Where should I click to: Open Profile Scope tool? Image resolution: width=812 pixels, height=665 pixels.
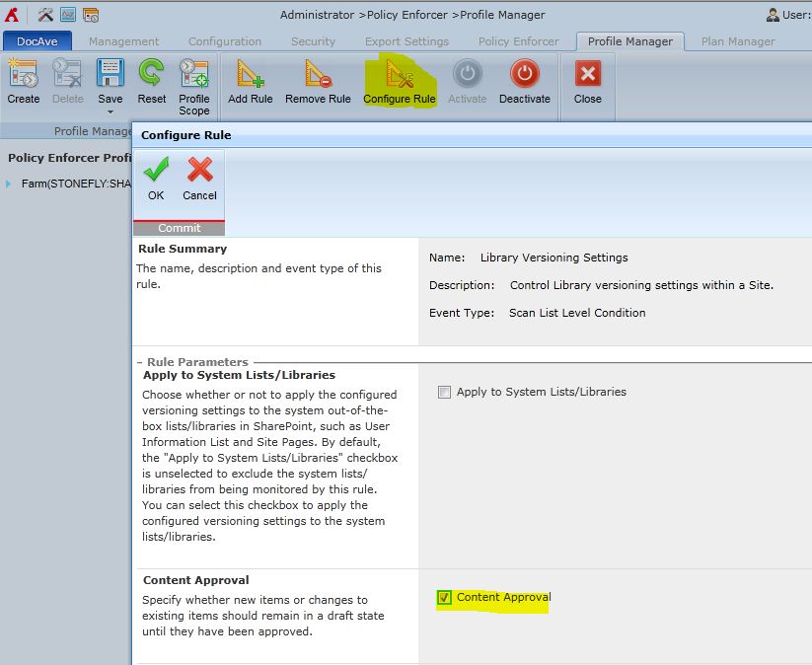pos(193,76)
